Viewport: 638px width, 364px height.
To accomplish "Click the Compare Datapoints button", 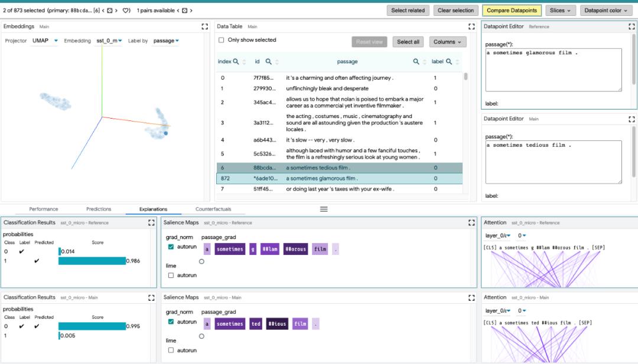I will click(x=512, y=11).
